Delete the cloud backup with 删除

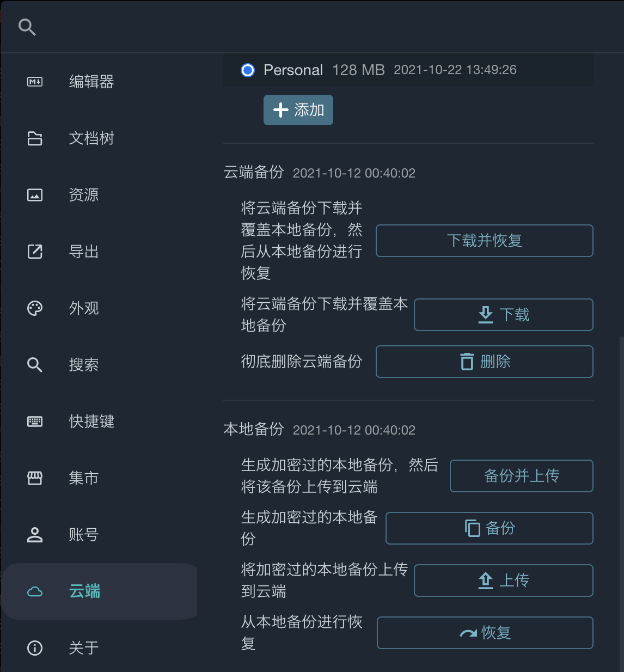(484, 362)
